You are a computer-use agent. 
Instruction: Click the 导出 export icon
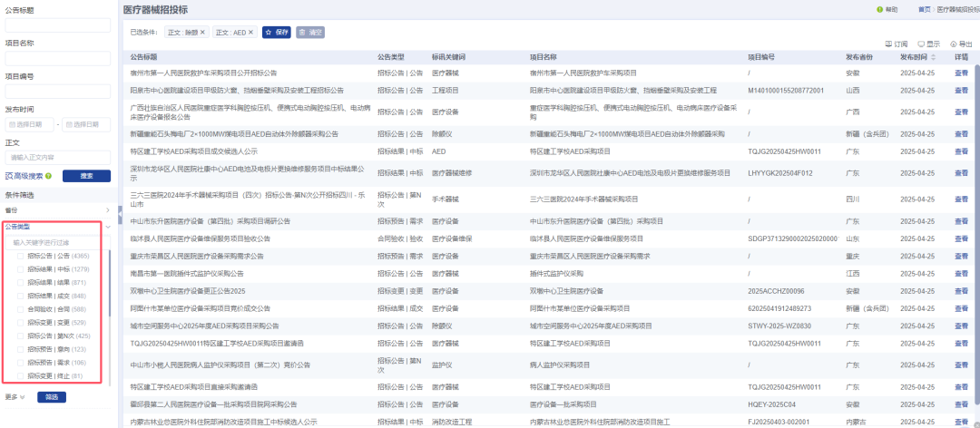(953, 44)
